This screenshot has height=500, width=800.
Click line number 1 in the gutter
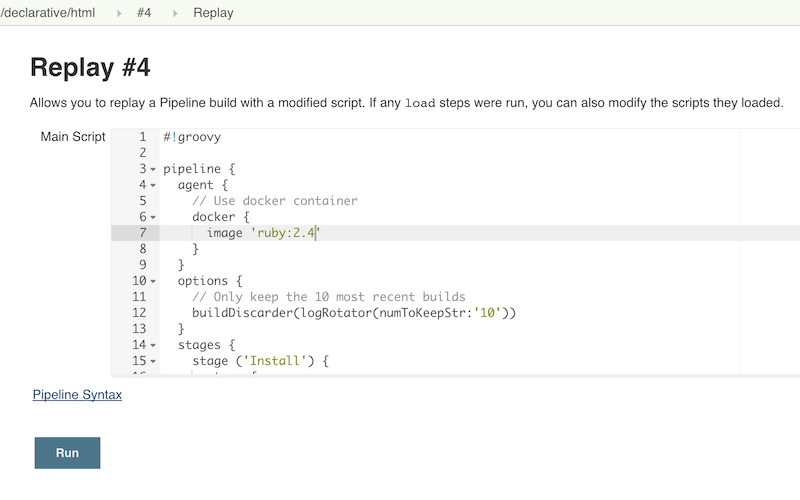tap(142, 137)
